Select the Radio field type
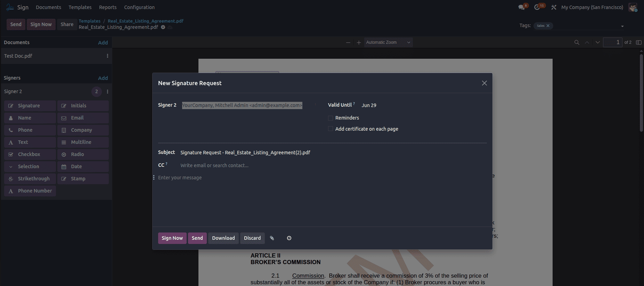This screenshot has height=286, width=644. (83, 154)
